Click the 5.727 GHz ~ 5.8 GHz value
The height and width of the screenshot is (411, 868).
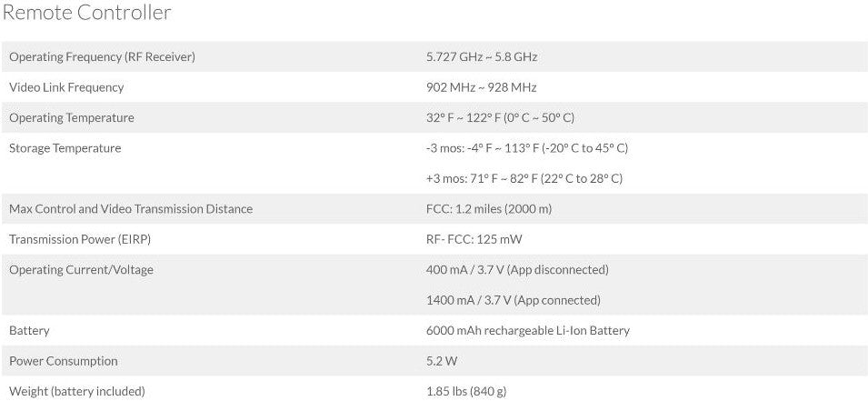pos(481,57)
